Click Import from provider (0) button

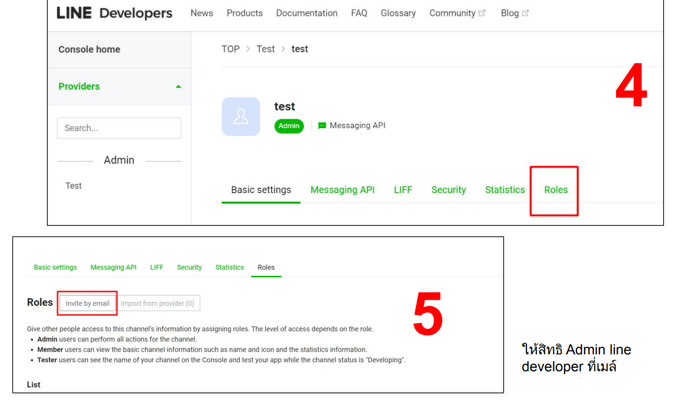click(x=158, y=304)
